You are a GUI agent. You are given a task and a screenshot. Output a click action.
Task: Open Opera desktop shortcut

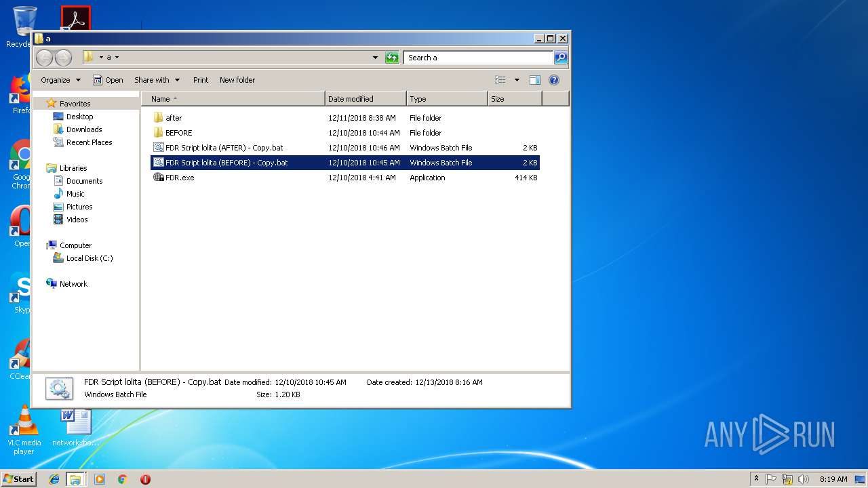[x=20, y=226]
